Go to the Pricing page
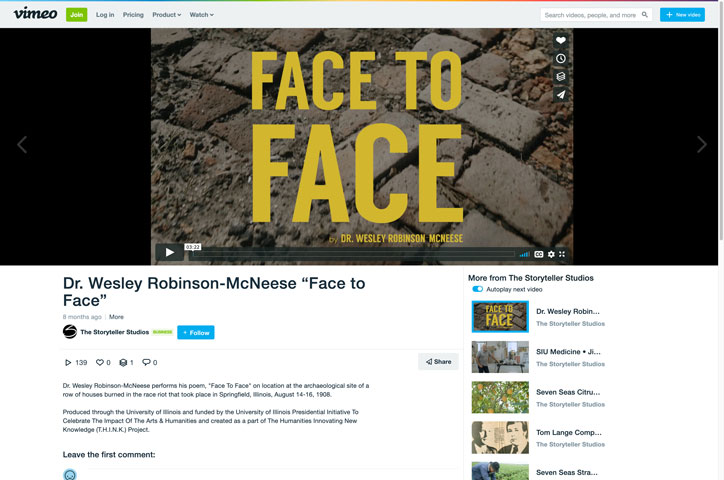This screenshot has height=480, width=724. 133,15
